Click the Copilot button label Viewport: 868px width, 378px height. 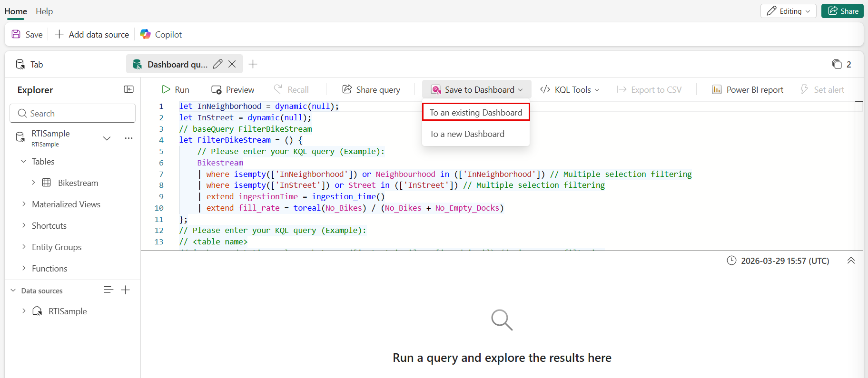(168, 34)
